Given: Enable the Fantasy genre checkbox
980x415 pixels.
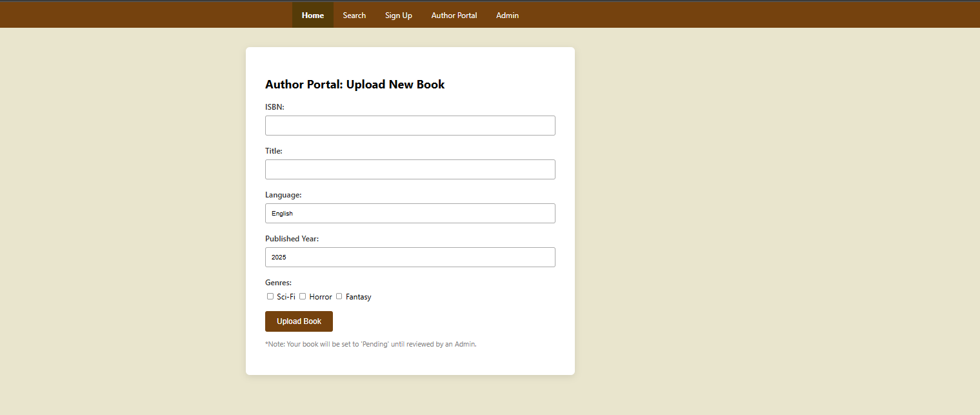Looking at the screenshot, I should pos(339,296).
